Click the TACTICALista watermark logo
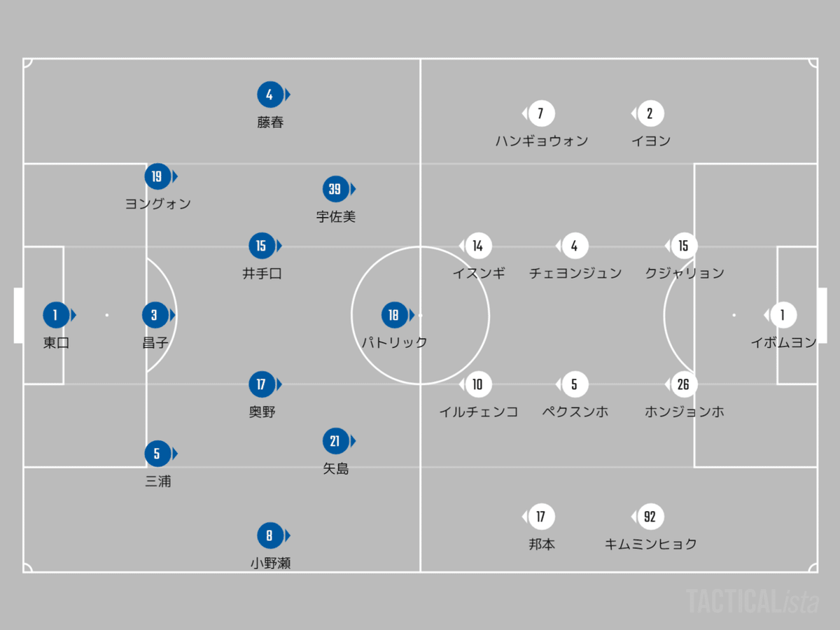Screen dimensions: 840x630 point(752,602)
